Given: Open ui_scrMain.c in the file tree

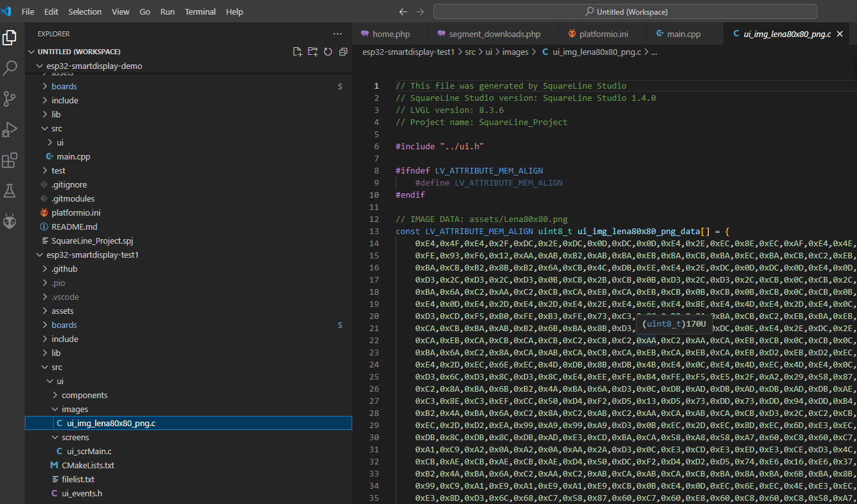Looking at the screenshot, I should click(89, 451).
